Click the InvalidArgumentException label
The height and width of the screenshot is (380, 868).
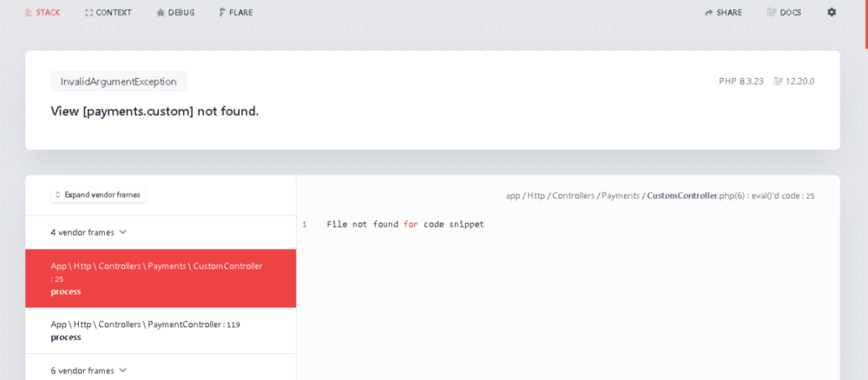[x=118, y=82]
